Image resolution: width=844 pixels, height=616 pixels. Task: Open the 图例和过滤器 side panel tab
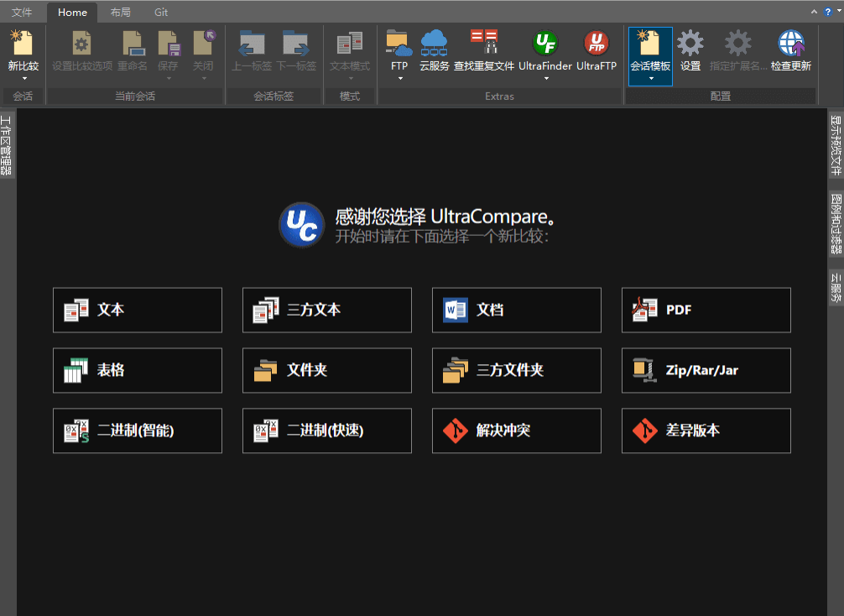coord(836,223)
